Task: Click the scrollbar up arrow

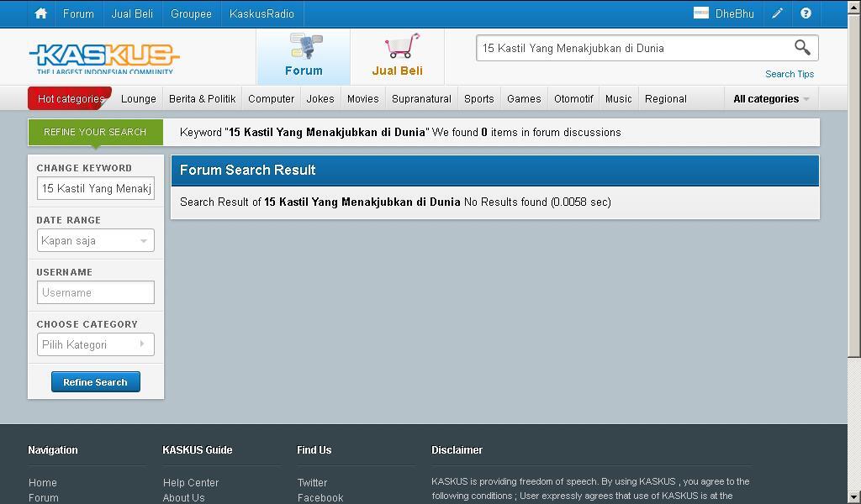Action: [x=854, y=7]
